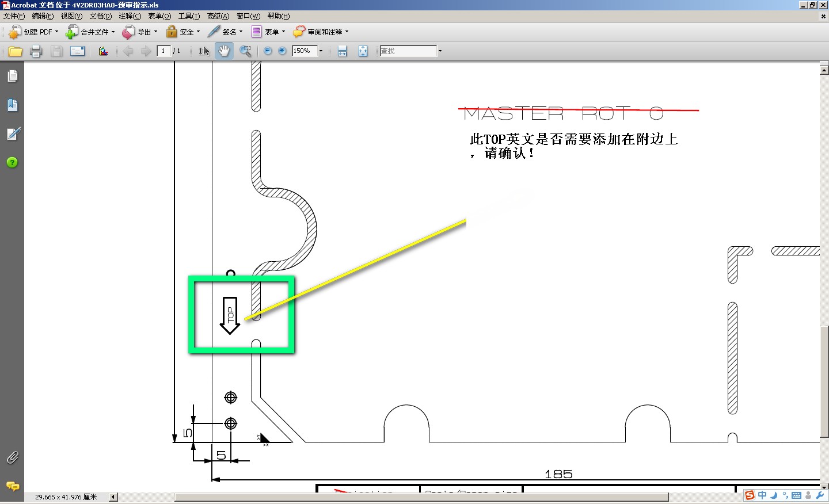The height and width of the screenshot is (504, 829).
Task: Open the 高级 (Advanced) menu
Action: coord(218,16)
